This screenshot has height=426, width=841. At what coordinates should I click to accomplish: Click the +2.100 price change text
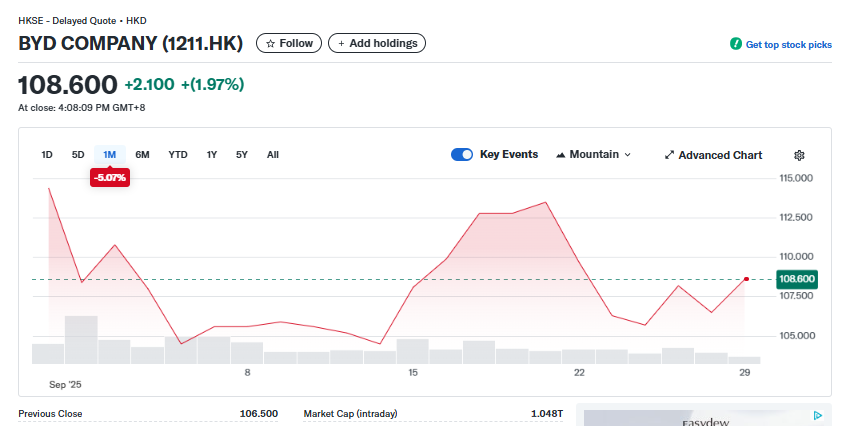(149, 84)
